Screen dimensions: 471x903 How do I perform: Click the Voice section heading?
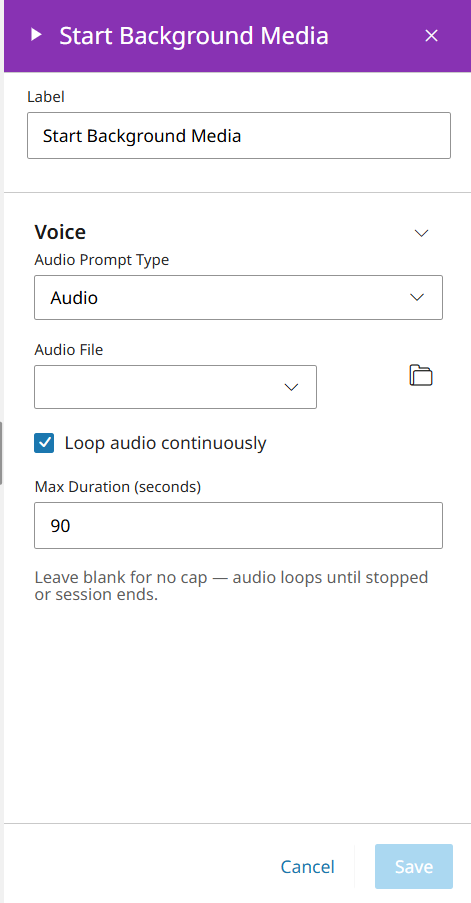click(x=60, y=232)
